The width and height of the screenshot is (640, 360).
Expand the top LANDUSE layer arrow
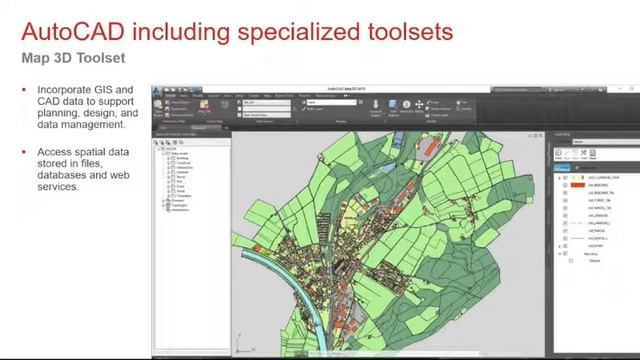coord(560,178)
